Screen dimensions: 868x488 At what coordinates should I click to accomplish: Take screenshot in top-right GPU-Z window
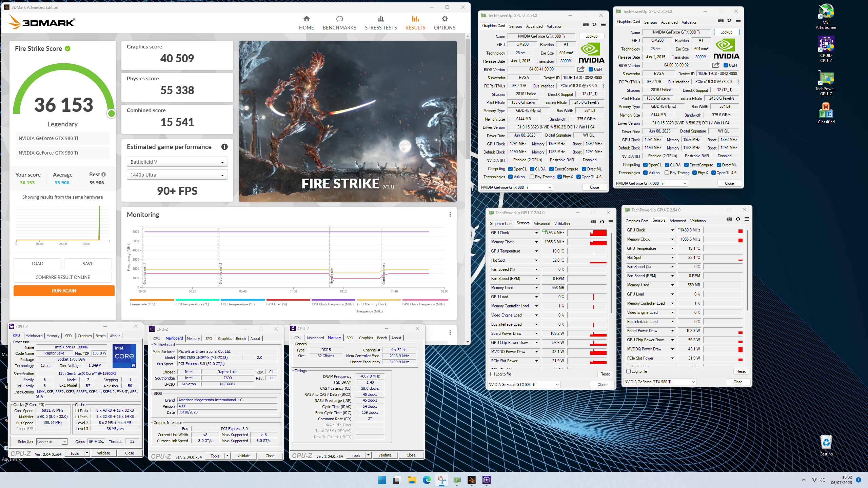(721, 20)
